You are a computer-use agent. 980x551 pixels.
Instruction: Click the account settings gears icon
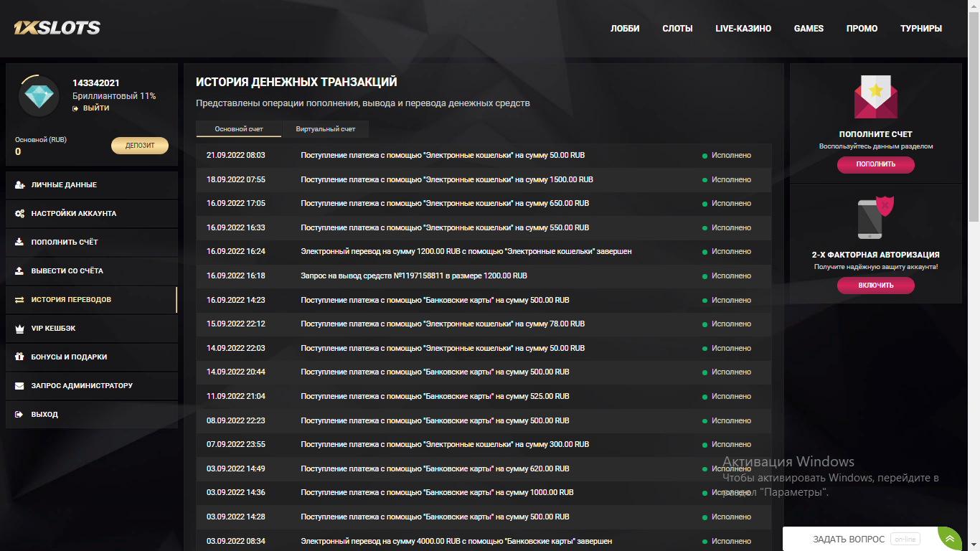tap(19, 214)
